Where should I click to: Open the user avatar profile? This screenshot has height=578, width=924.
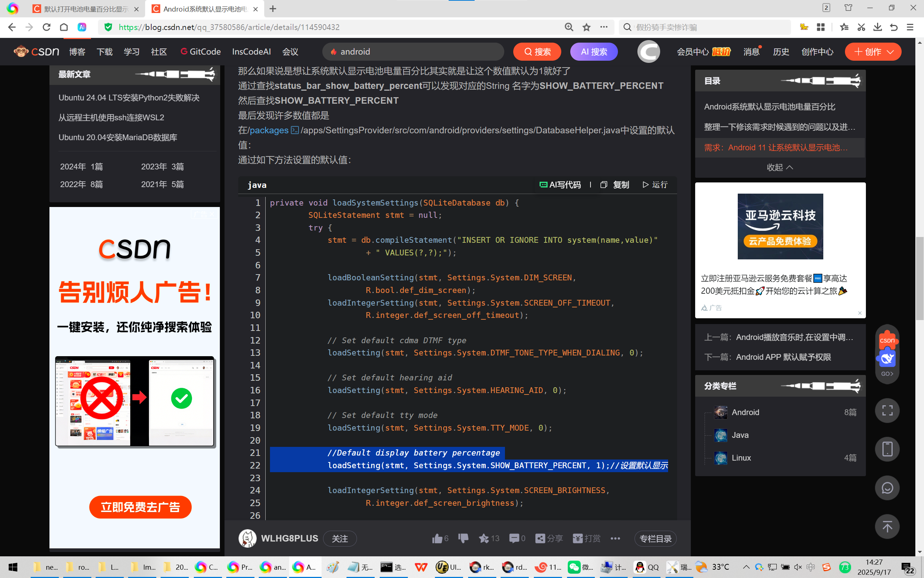(x=648, y=52)
